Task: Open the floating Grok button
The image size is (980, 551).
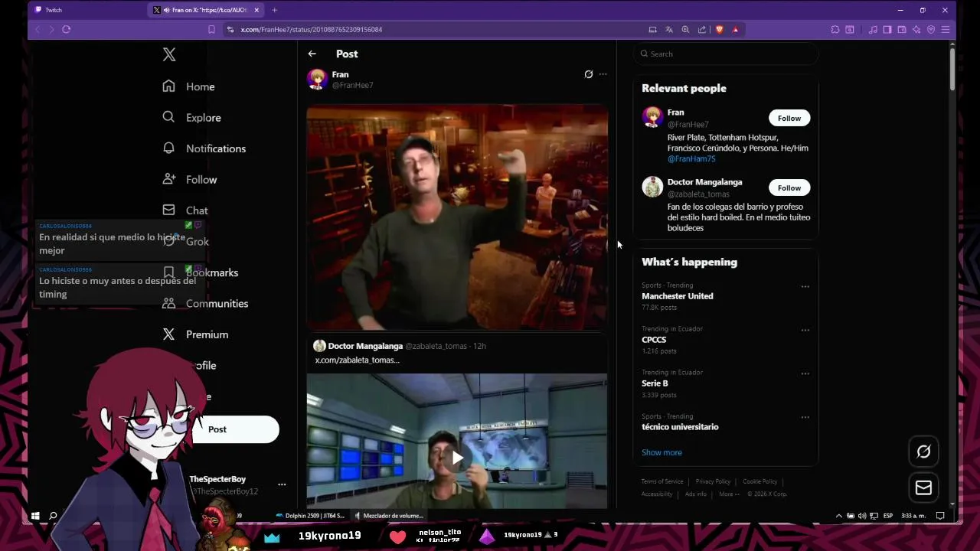Action: coord(923,452)
